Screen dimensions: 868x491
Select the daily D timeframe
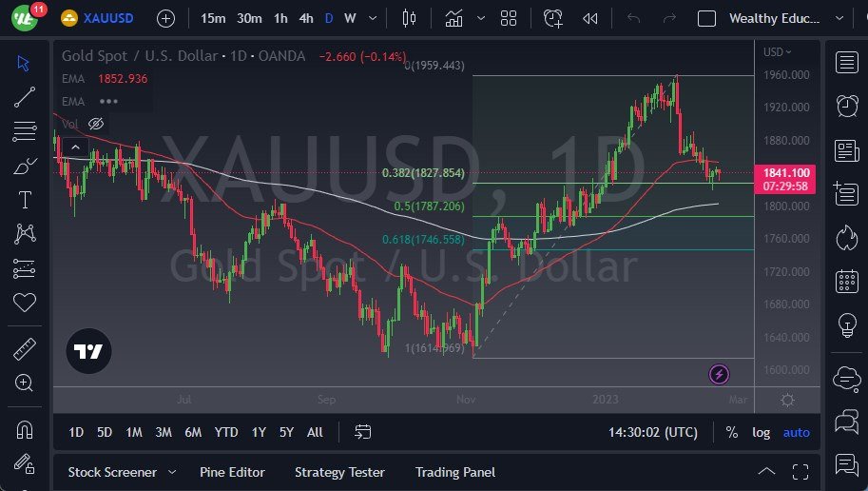pos(329,18)
